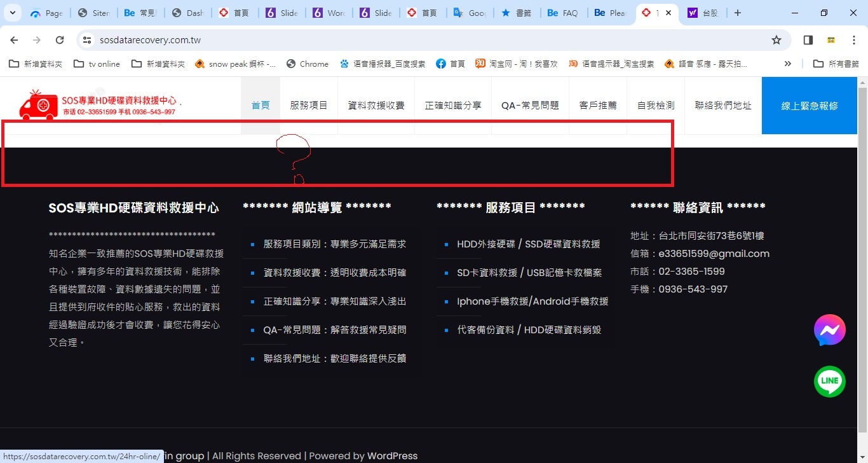Open the 淘宝网 bookmark

(516, 64)
